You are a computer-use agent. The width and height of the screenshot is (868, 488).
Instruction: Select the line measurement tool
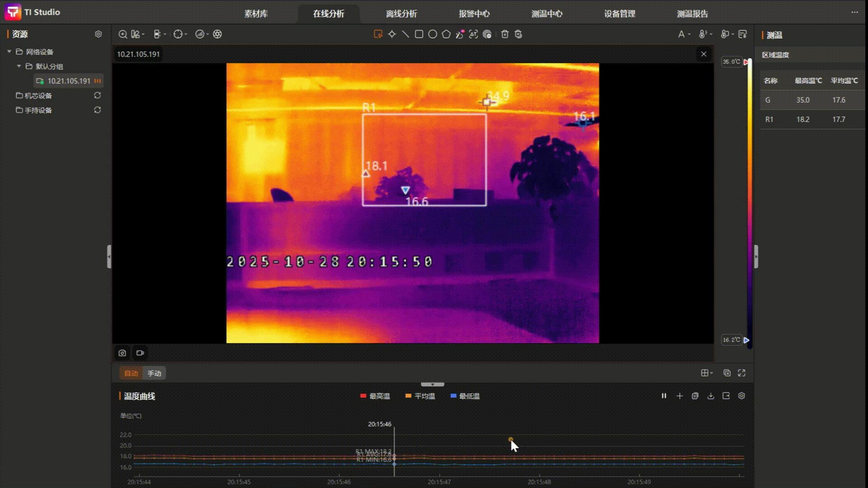(405, 34)
